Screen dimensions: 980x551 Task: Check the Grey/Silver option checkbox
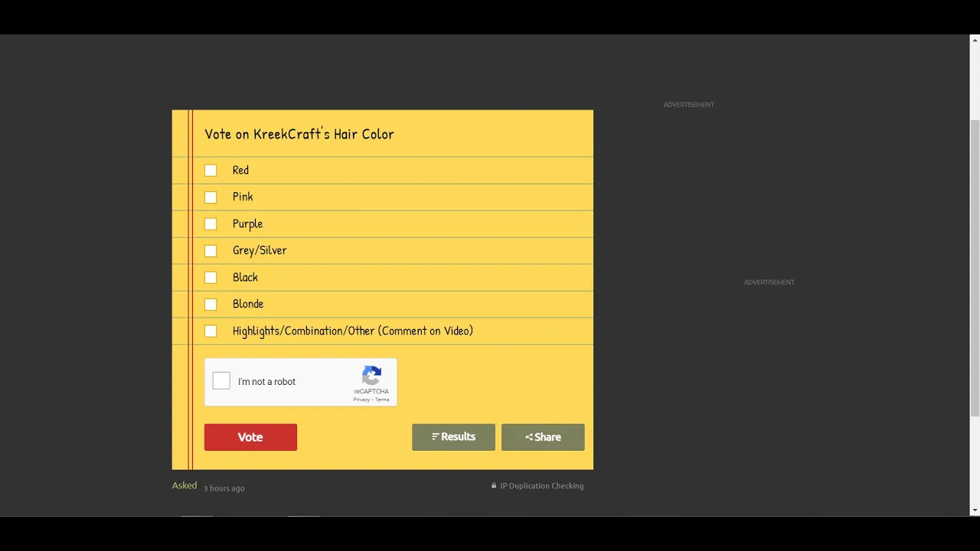click(x=211, y=251)
